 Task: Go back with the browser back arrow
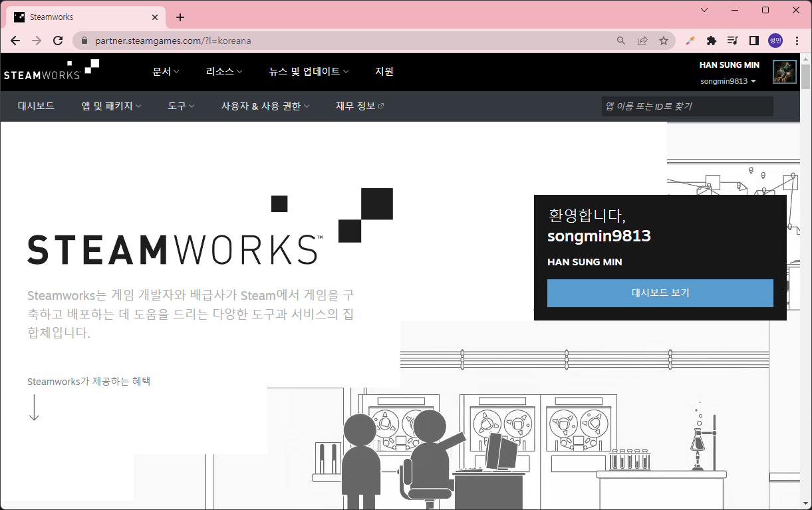(x=15, y=41)
